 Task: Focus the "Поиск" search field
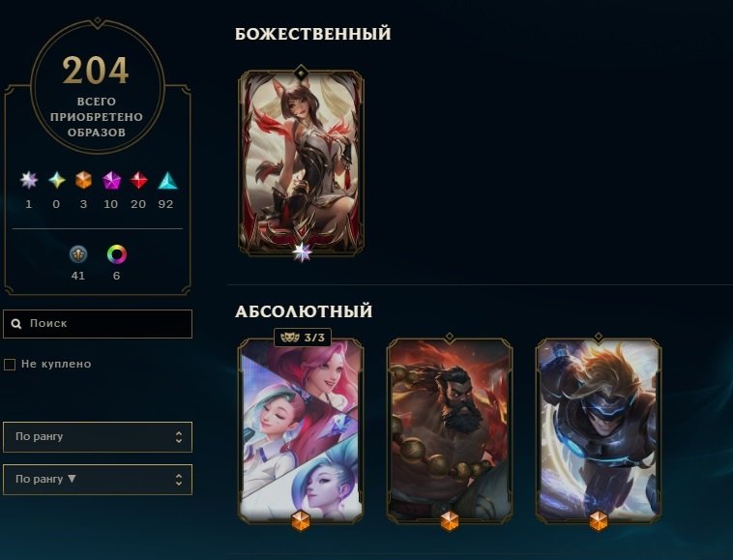(x=98, y=323)
